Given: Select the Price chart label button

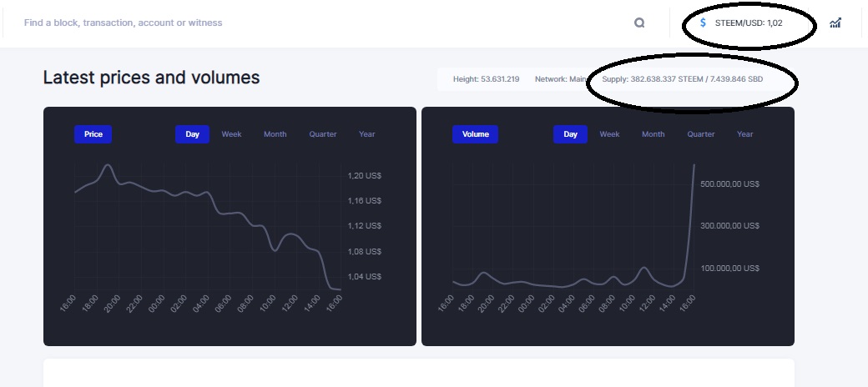Looking at the screenshot, I should tap(93, 134).
